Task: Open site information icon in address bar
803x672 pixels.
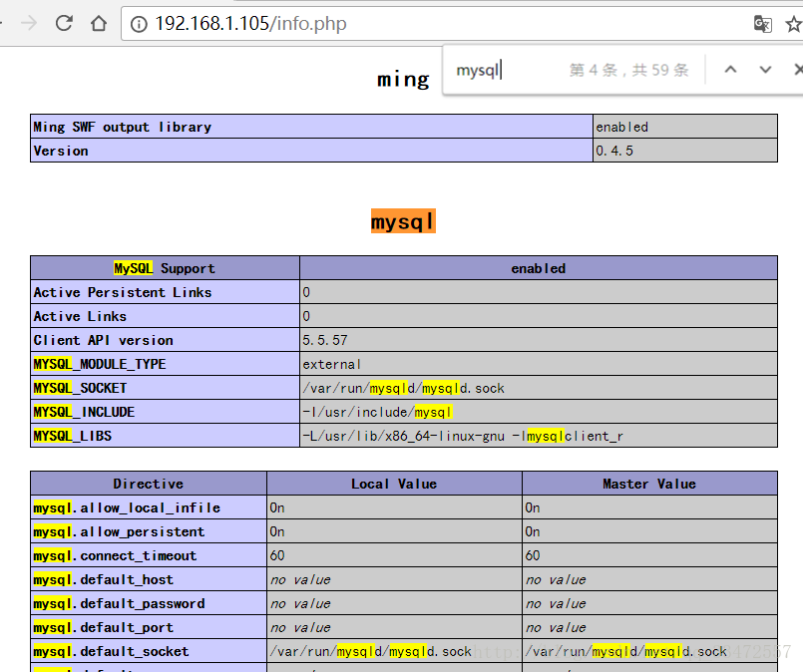Action: [139, 24]
